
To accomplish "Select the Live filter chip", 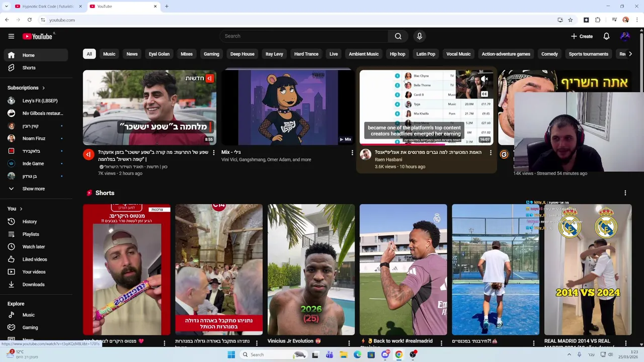I will click(x=334, y=54).
